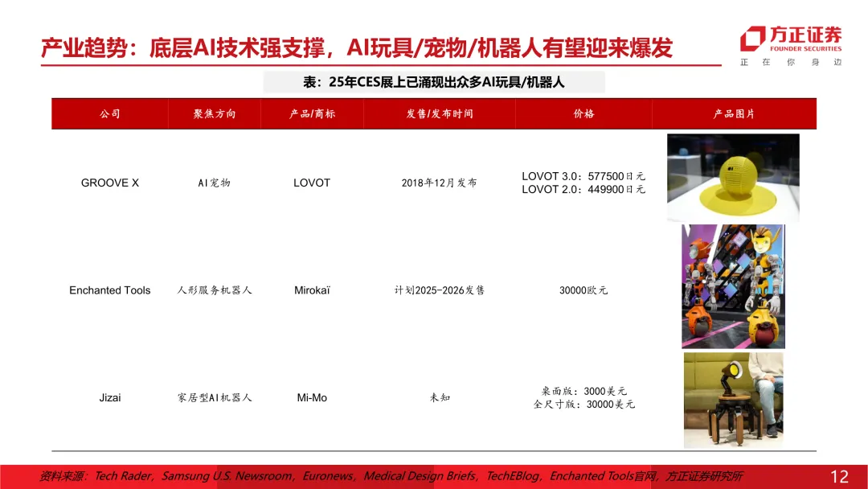Select the AI宠物 cell
This screenshot has height=489, width=868.
point(215,183)
